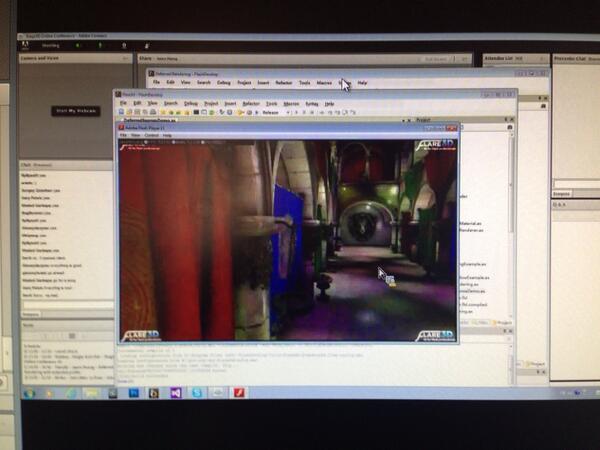The height and width of the screenshot is (450, 600).
Task: Open Tools menu in front FlashDevelop window
Action: coord(271,104)
